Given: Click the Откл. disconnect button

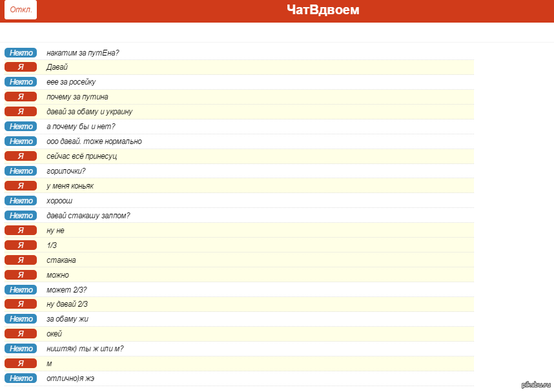Looking at the screenshot, I should [x=21, y=10].
